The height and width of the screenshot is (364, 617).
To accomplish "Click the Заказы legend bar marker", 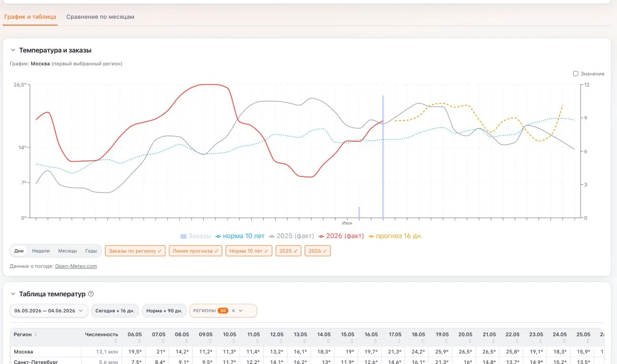I will pyautogui.click(x=183, y=236).
